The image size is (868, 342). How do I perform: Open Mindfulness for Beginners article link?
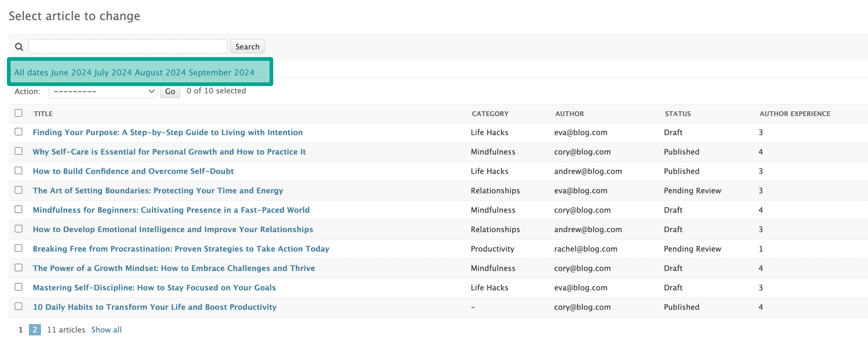click(x=171, y=210)
